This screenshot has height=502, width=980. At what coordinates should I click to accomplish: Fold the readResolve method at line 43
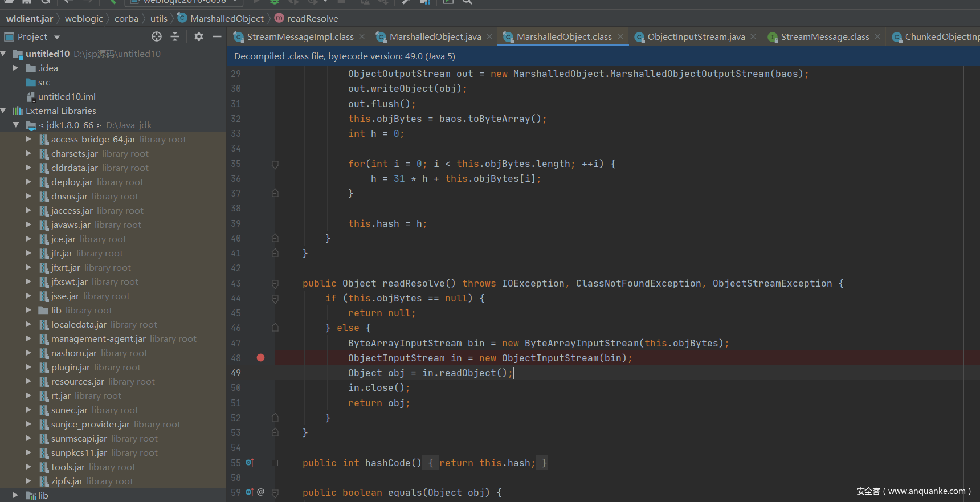click(275, 283)
